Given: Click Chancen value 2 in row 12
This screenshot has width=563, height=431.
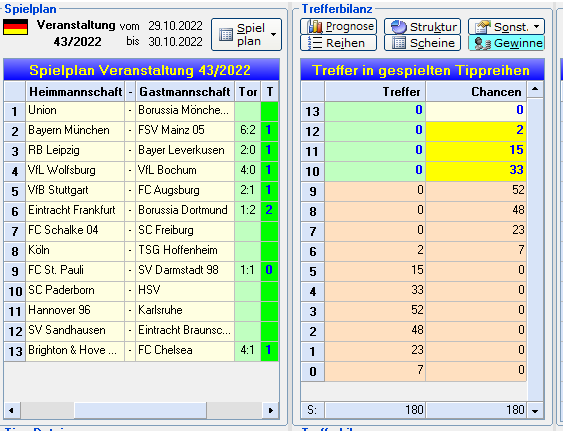Looking at the screenshot, I should pyautogui.click(x=476, y=131).
